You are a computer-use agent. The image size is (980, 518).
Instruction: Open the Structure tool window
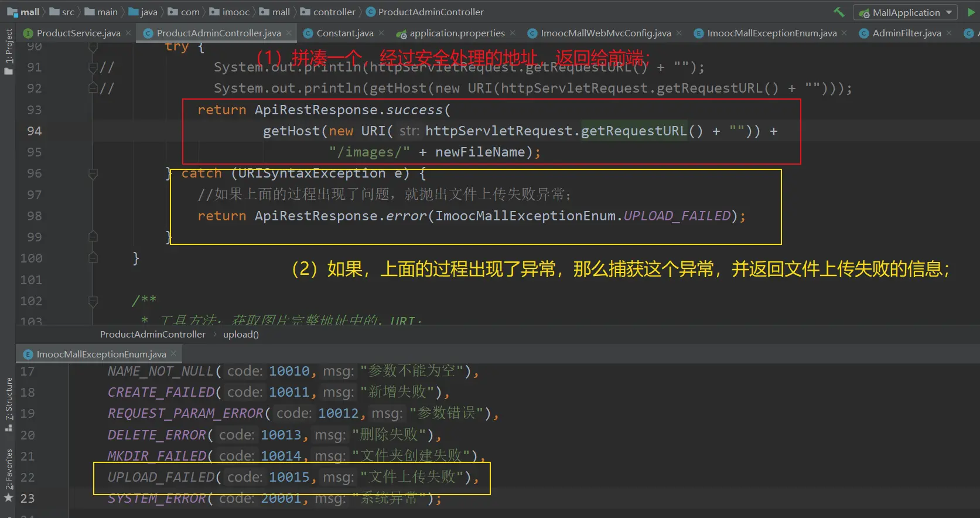(8, 404)
